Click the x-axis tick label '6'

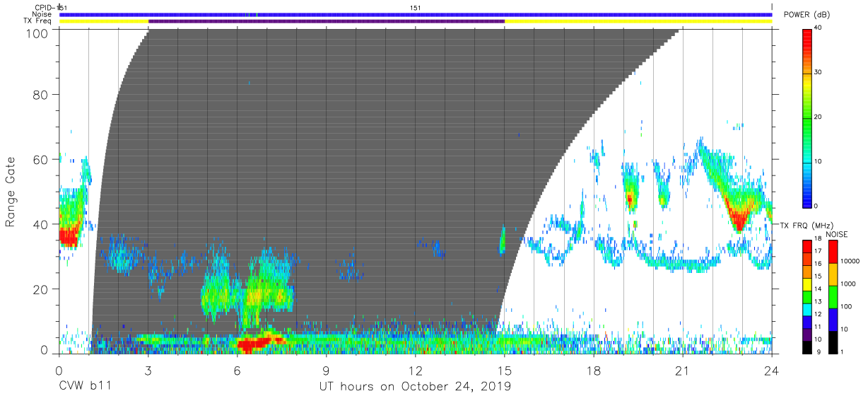tap(237, 370)
